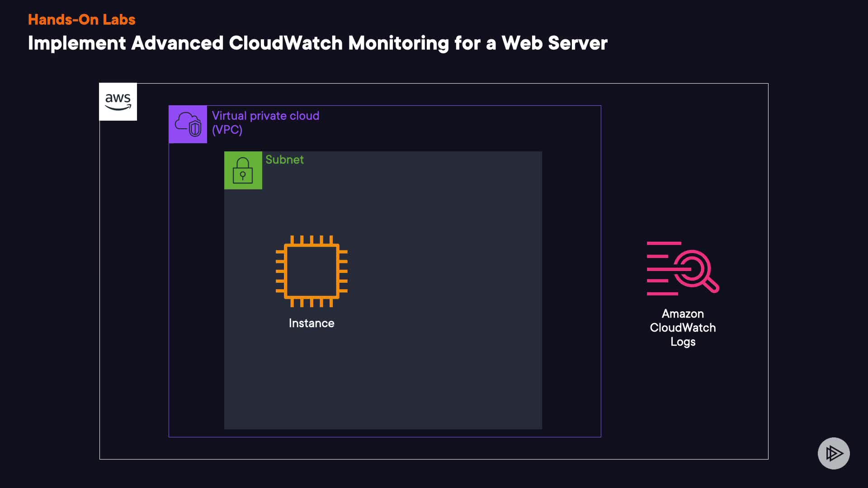868x488 pixels.
Task: Click the Instance caption under the chip
Action: point(311,323)
